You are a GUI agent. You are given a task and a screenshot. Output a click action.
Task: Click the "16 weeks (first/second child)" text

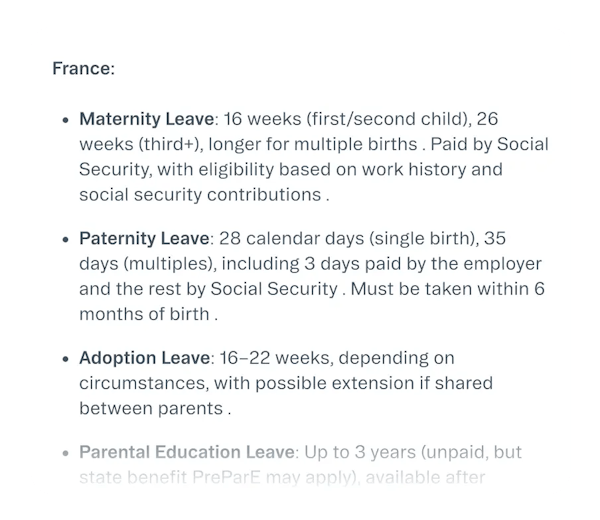click(x=324, y=119)
